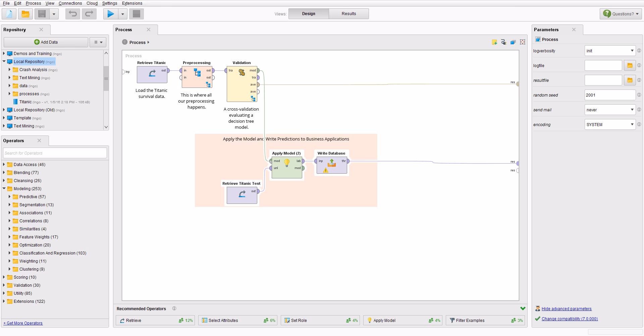Screen dimensions: 644x336
Task: Click Hide advanced parameters
Action: tap(567, 309)
